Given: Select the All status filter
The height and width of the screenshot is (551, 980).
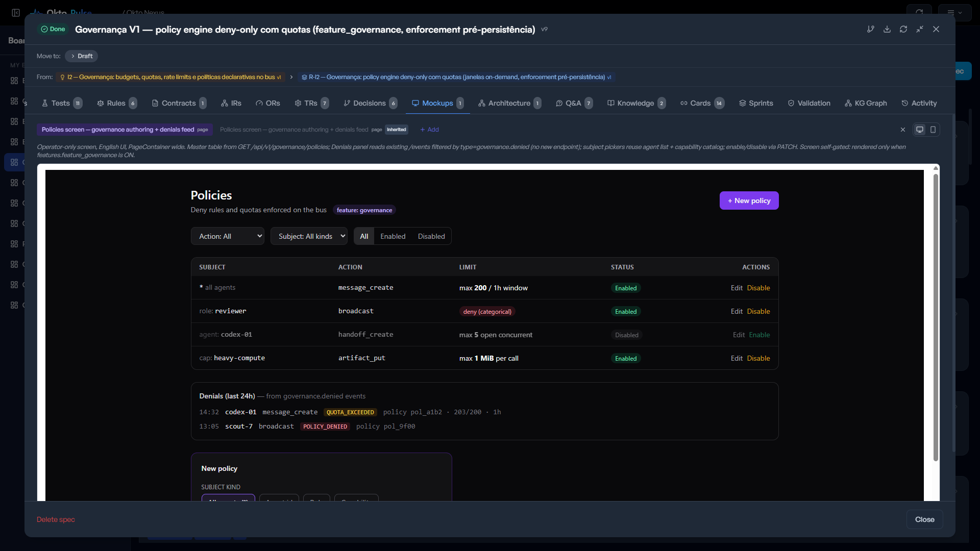Looking at the screenshot, I should [364, 236].
